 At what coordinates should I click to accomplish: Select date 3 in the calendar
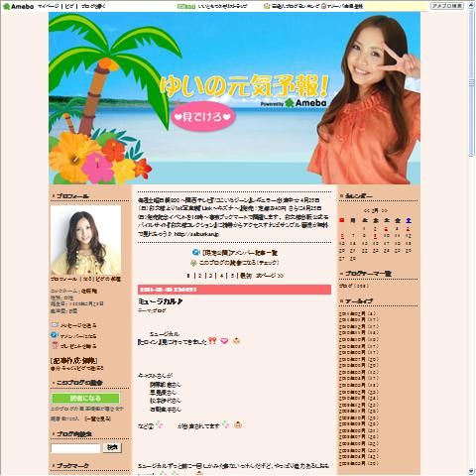[x=386, y=228]
